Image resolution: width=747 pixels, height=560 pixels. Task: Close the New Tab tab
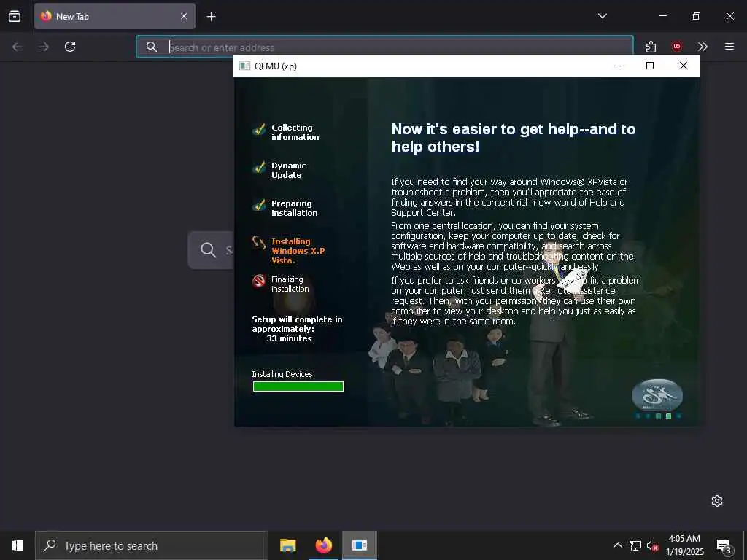[184, 16]
